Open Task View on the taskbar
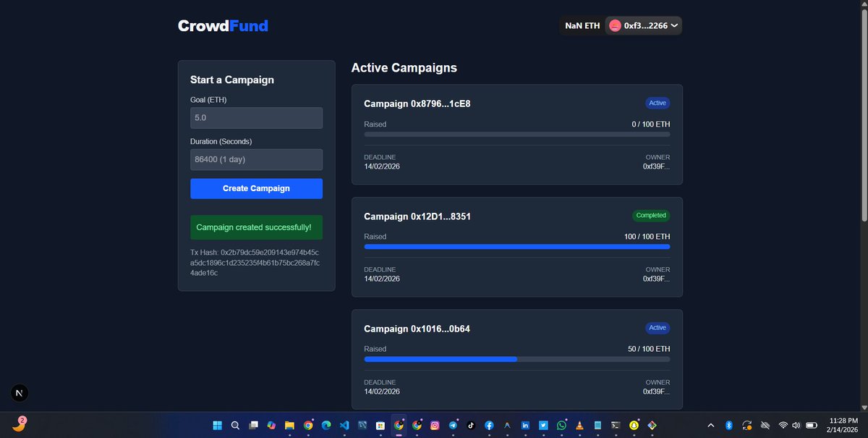Image resolution: width=868 pixels, height=438 pixels. point(253,426)
